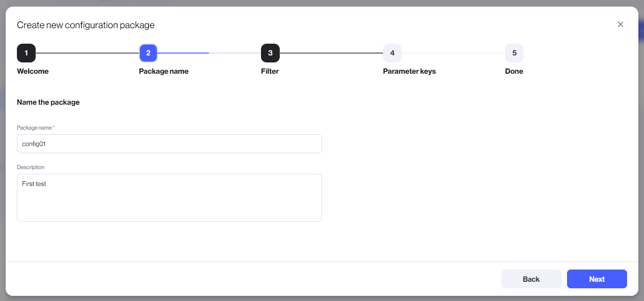Screen dimensions: 644x301
Task: Select the Done step label
Action: tap(514, 71)
